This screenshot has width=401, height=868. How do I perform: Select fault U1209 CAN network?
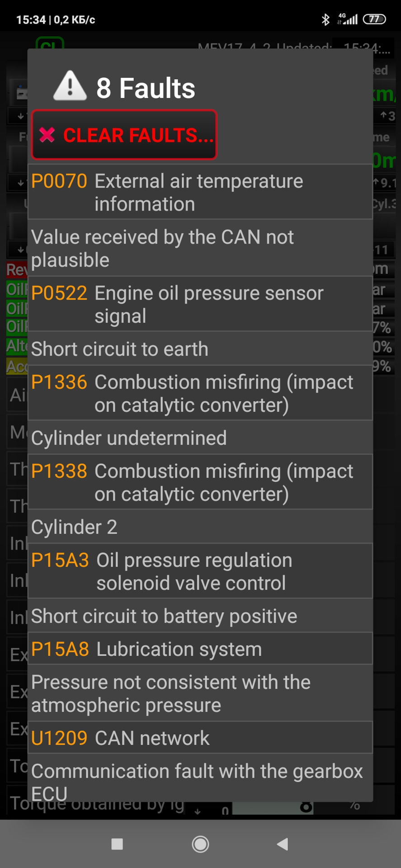click(200, 738)
